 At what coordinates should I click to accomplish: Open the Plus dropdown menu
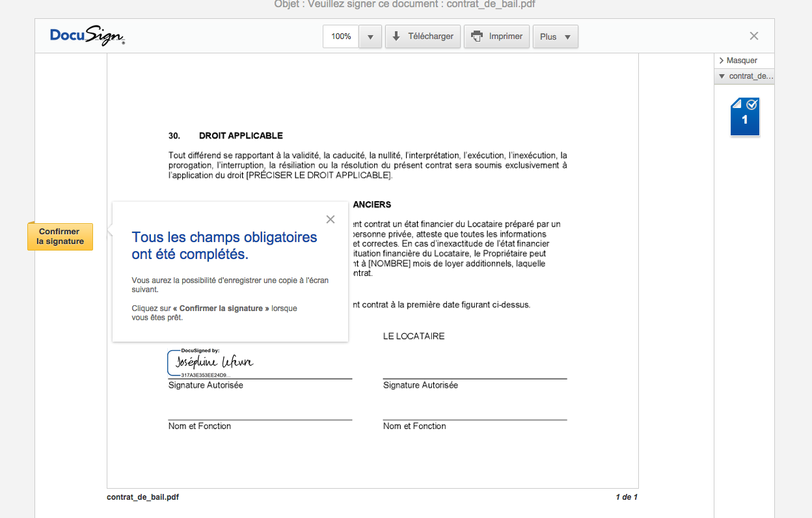pyautogui.click(x=555, y=37)
